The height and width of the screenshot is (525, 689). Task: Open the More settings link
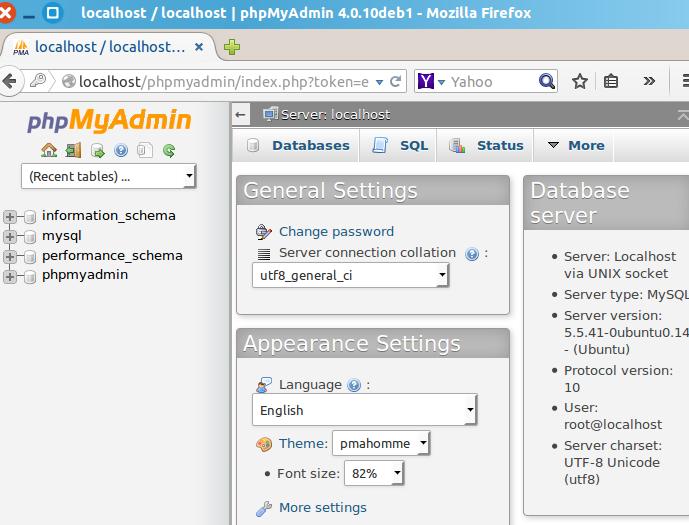pos(323,507)
